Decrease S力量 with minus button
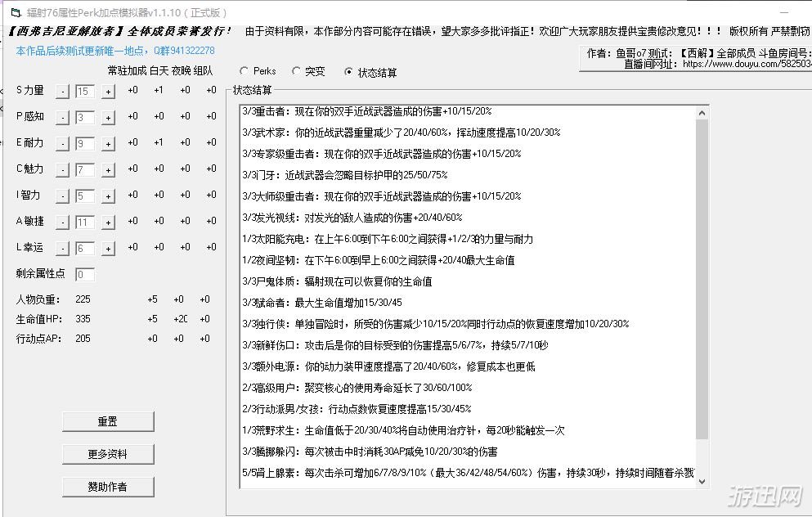 point(62,92)
